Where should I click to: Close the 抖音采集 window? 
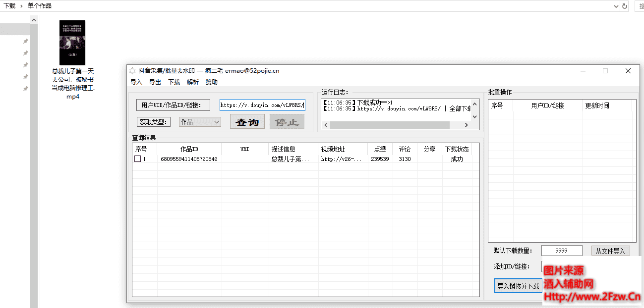(x=628, y=71)
